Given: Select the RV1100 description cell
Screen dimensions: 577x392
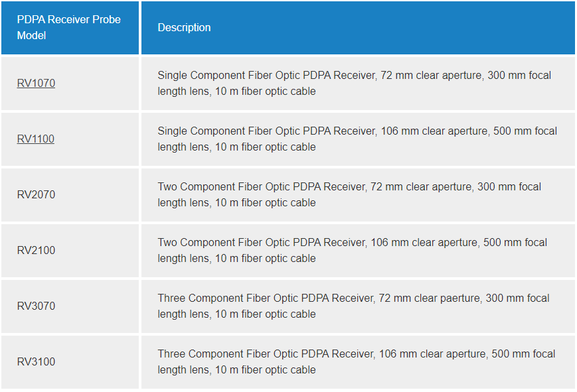Looking at the screenshot, I should point(357,139).
